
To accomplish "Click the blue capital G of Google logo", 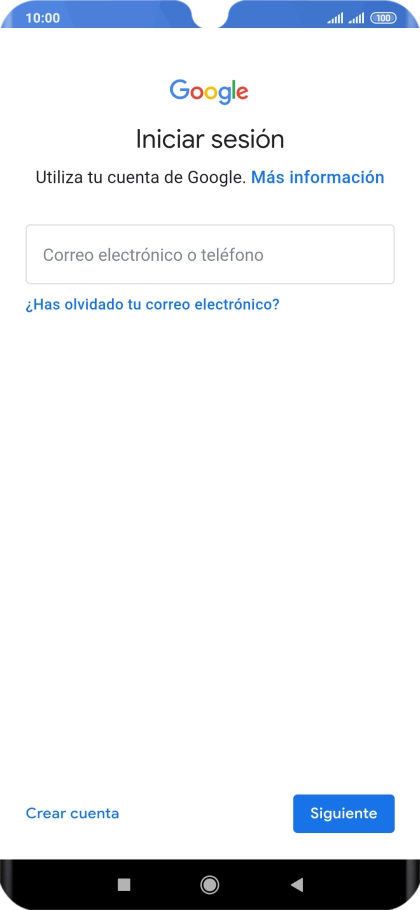I will [x=179, y=90].
